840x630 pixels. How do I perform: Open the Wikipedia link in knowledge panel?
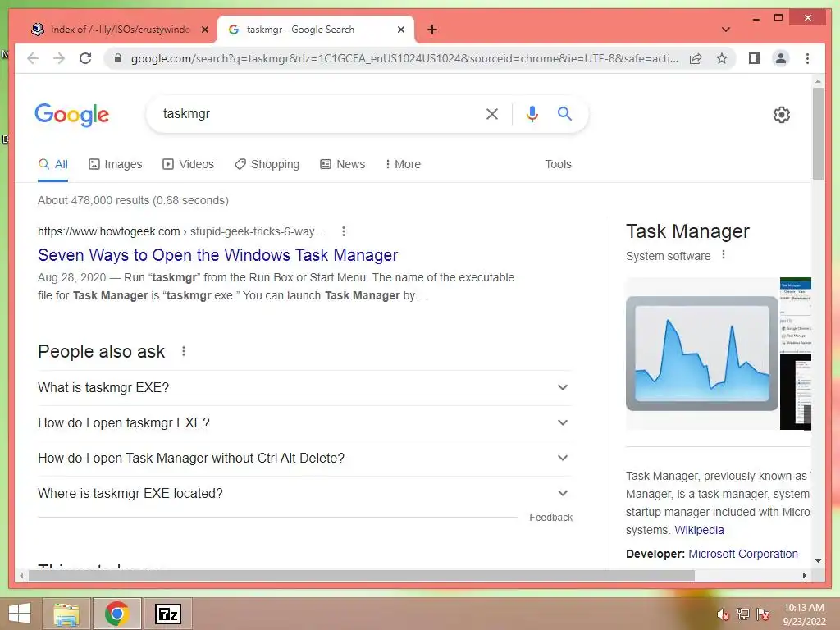pos(699,530)
